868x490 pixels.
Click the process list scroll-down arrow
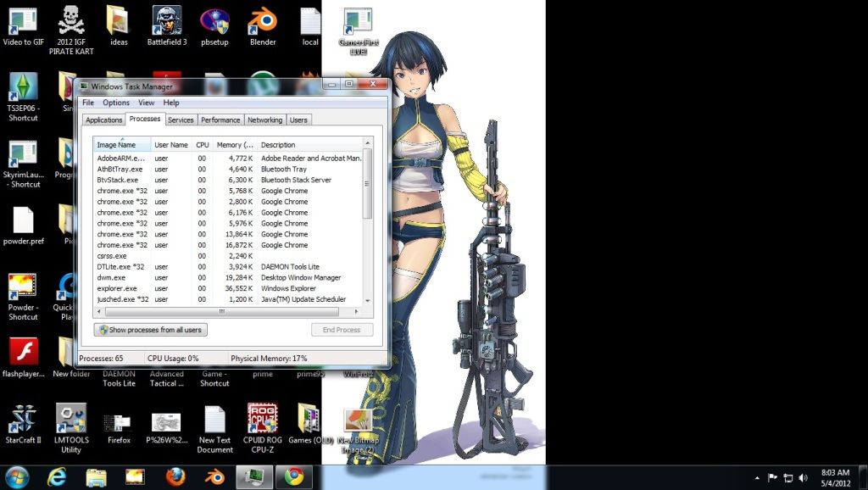[x=368, y=300]
